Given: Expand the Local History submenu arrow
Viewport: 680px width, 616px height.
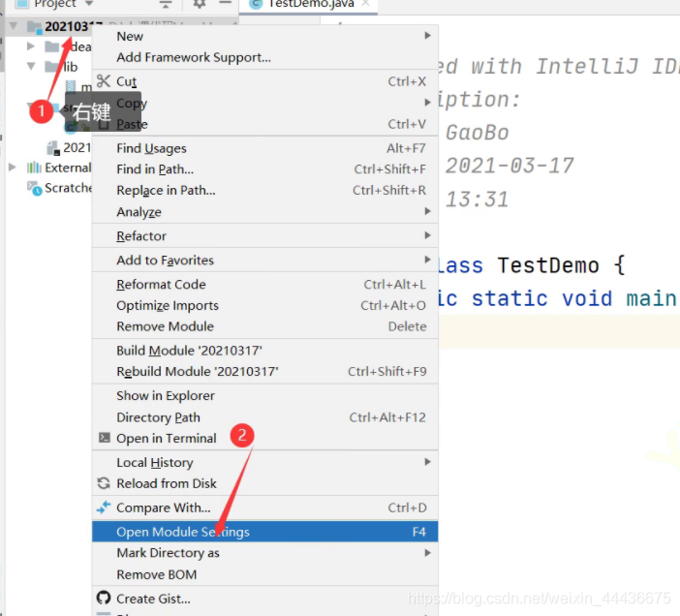Looking at the screenshot, I should (x=427, y=462).
